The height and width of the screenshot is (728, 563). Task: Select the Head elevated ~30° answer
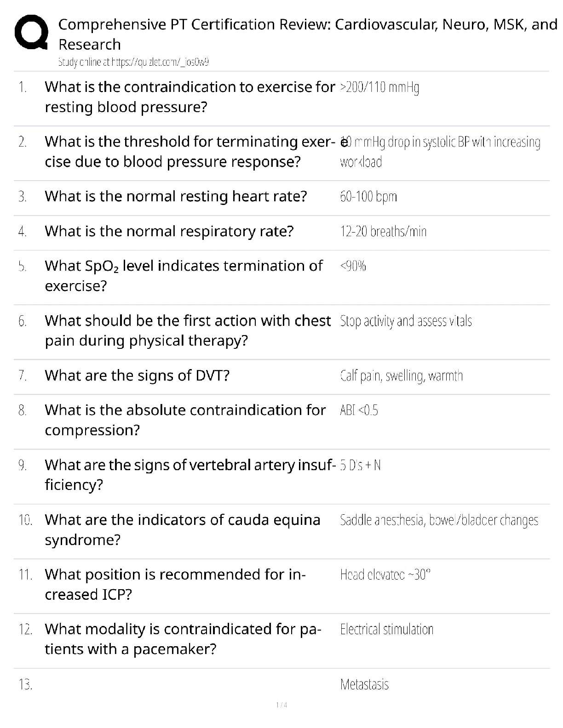385,574
